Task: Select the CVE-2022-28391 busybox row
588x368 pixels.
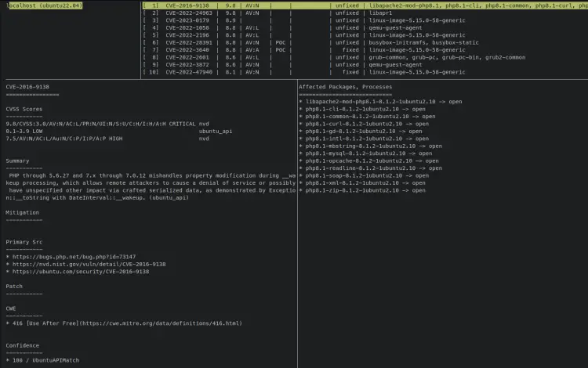Action: [311, 43]
